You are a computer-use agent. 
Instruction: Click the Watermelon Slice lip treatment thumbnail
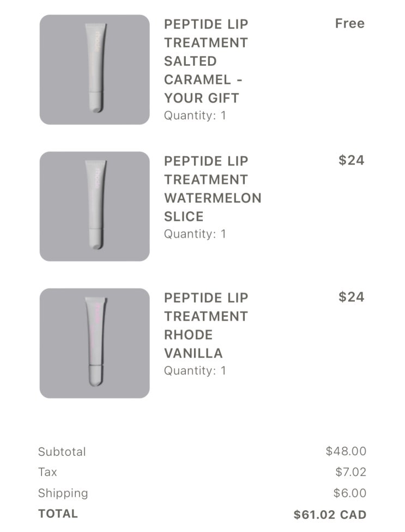point(94,206)
